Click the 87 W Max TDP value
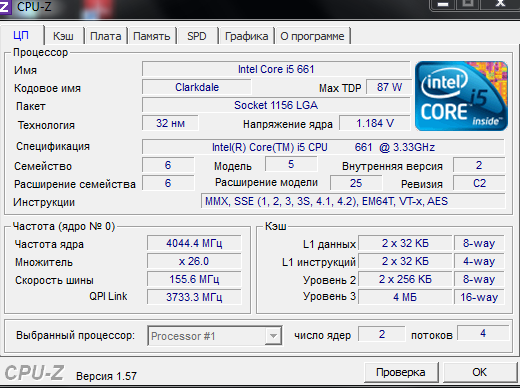 click(x=389, y=87)
